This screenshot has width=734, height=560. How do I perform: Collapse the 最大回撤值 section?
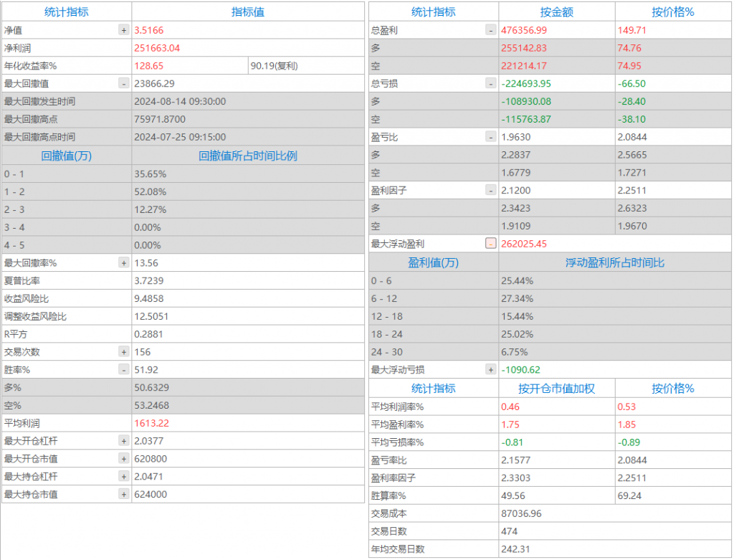click(x=124, y=83)
